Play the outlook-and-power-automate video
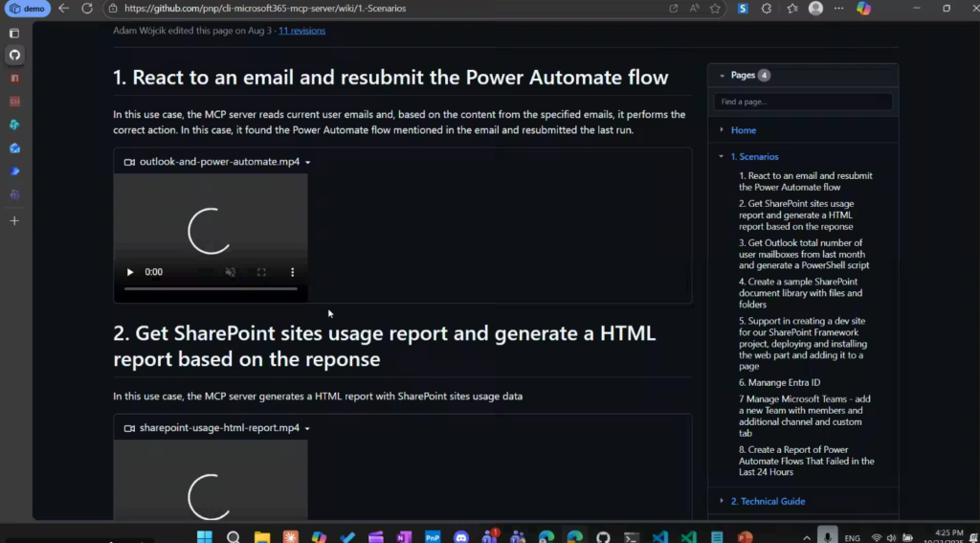The image size is (980, 543). point(130,272)
